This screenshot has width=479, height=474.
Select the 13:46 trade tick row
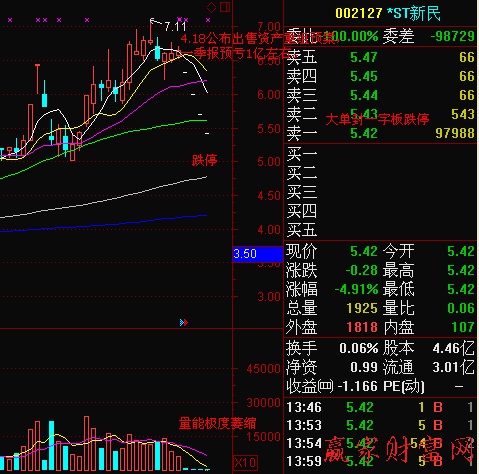pyautogui.click(x=380, y=407)
